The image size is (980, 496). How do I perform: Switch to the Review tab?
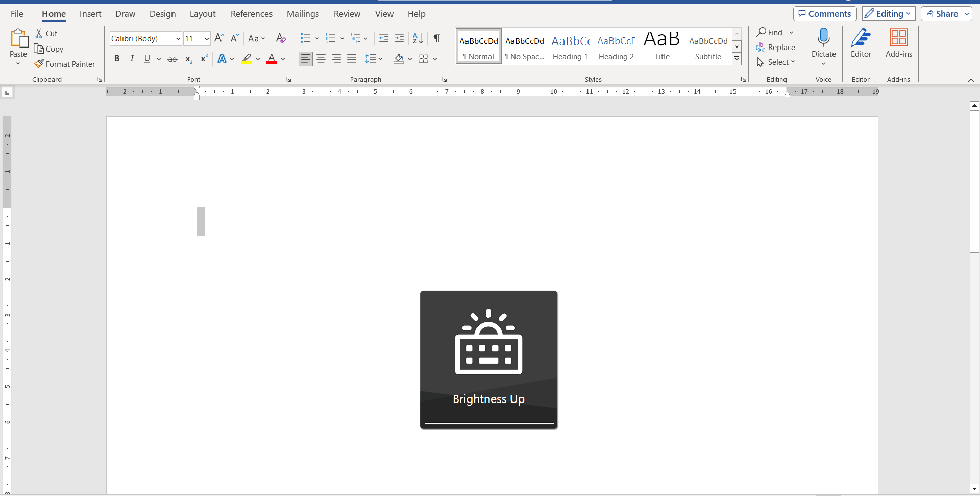tap(347, 14)
